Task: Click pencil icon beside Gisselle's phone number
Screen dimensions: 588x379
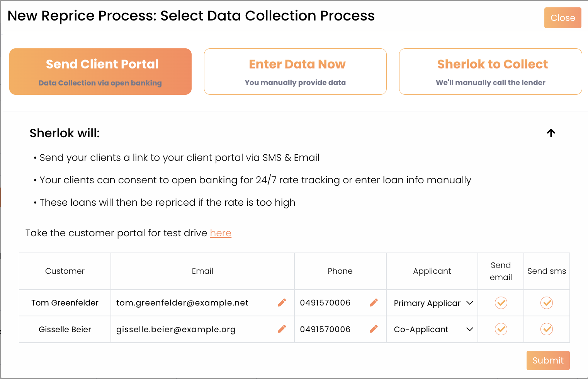Action: tap(374, 329)
